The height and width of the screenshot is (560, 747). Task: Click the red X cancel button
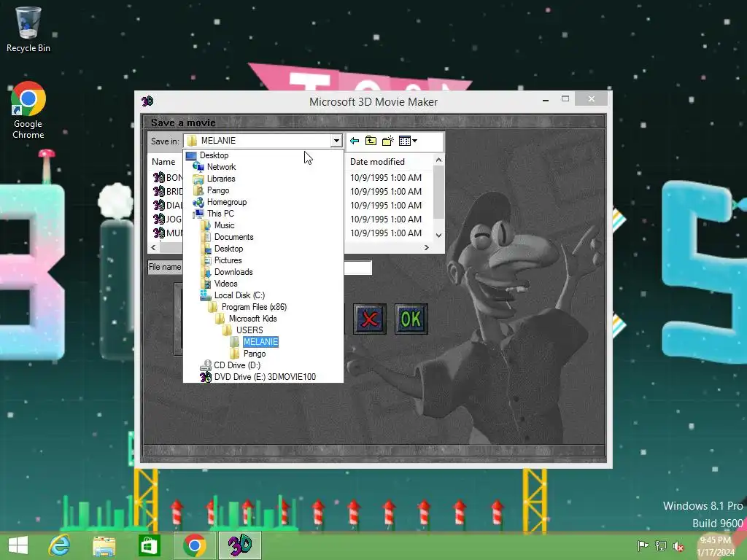pyautogui.click(x=370, y=319)
